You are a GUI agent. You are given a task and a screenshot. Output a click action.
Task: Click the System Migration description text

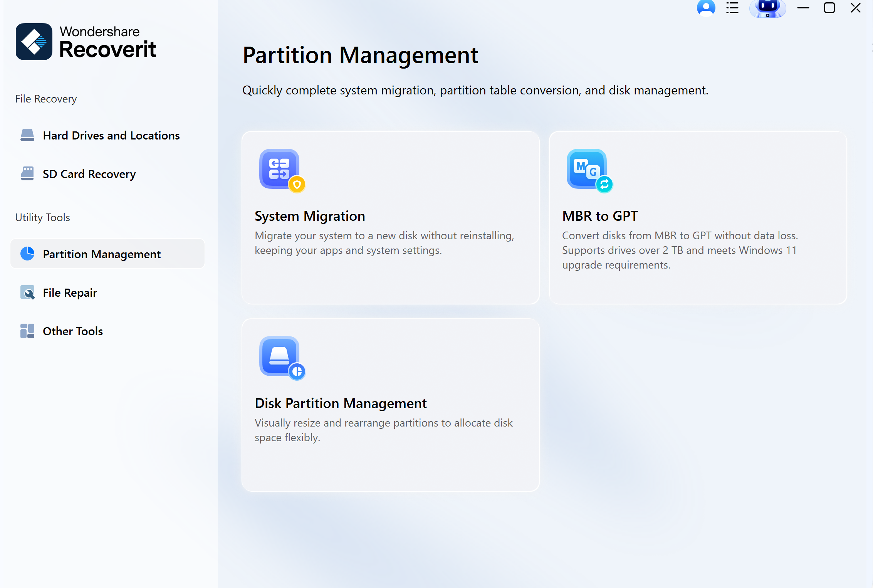click(x=384, y=243)
